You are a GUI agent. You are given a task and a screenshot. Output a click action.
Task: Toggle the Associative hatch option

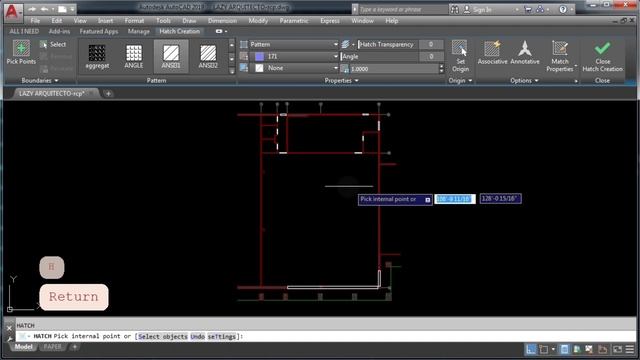click(492, 53)
